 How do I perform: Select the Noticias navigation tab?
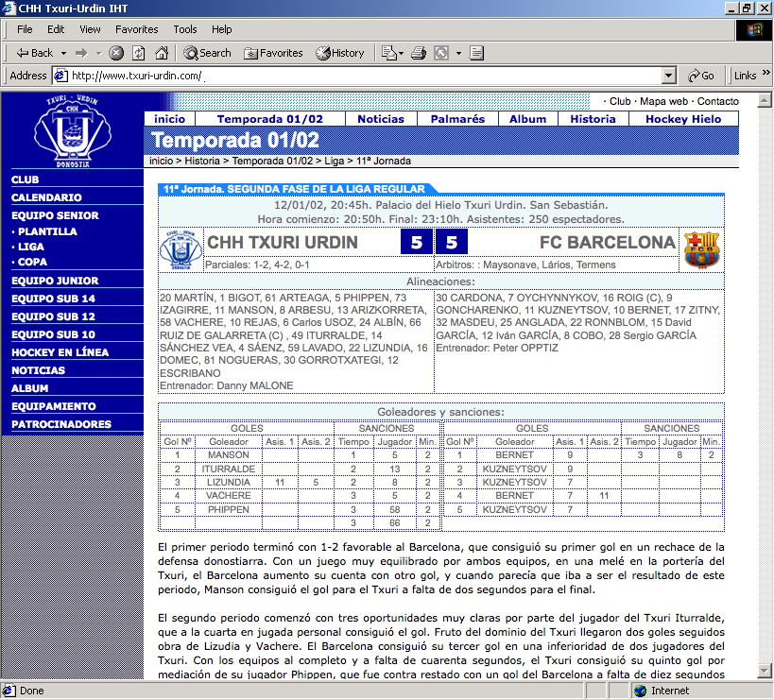[x=381, y=119]
